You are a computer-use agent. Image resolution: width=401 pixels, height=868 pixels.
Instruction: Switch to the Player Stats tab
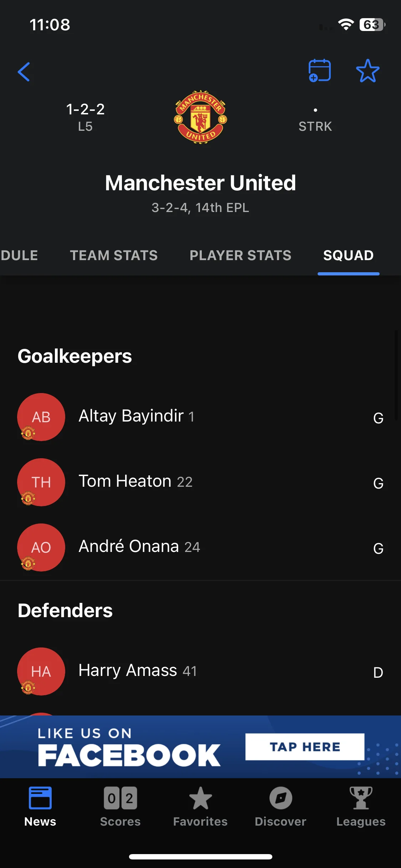[241, 255]
